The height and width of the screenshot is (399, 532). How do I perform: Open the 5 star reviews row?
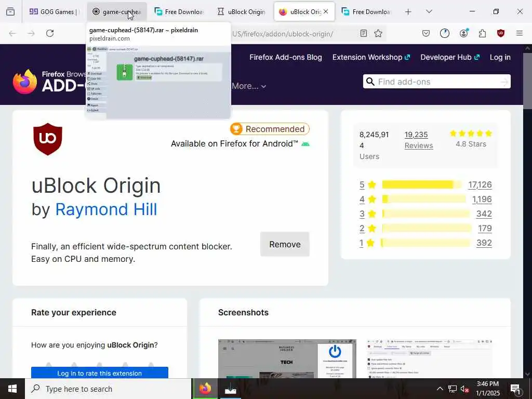425,184
